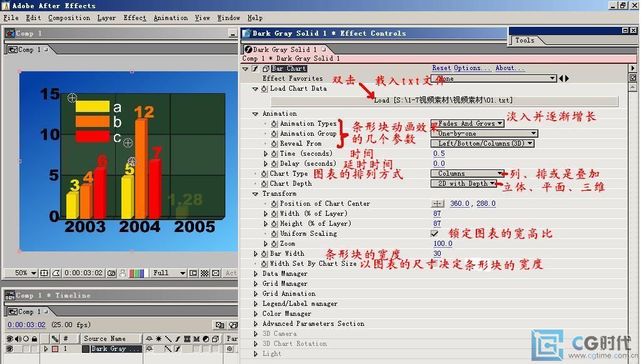
Task: Expand the Dark Gray layer in Timeline
Action: click(x=46, y=349)
